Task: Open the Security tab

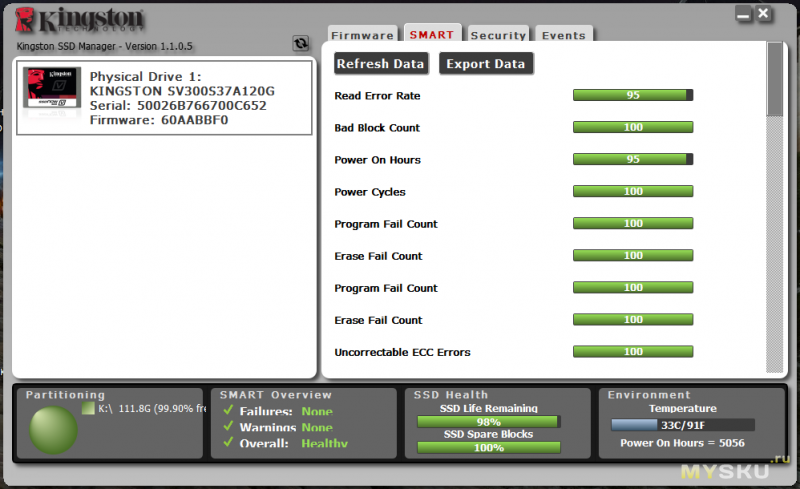Action: pyautogui.click(x=498, y=34)
